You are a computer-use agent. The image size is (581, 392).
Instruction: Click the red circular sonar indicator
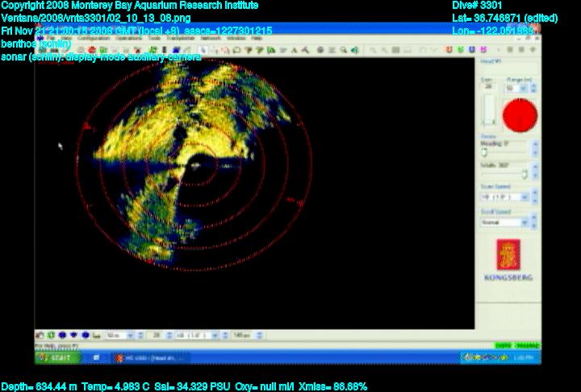click(520, 115)
